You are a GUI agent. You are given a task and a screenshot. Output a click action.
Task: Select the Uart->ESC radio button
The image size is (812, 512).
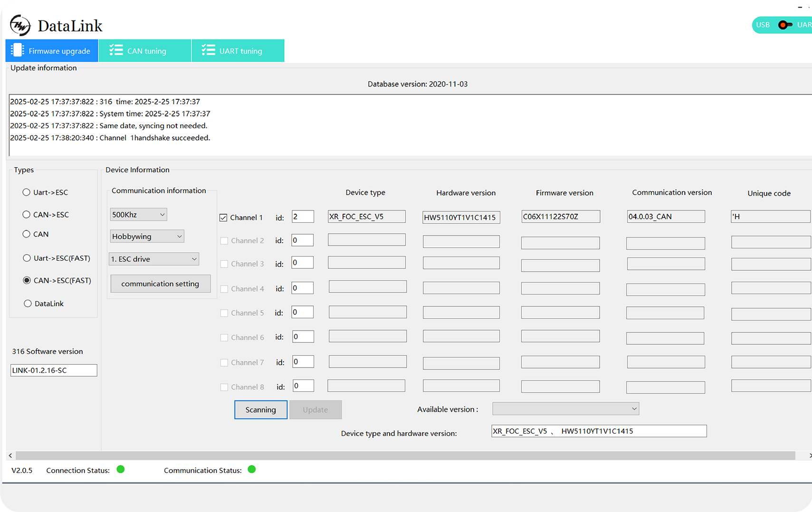[x=27, y=192]
